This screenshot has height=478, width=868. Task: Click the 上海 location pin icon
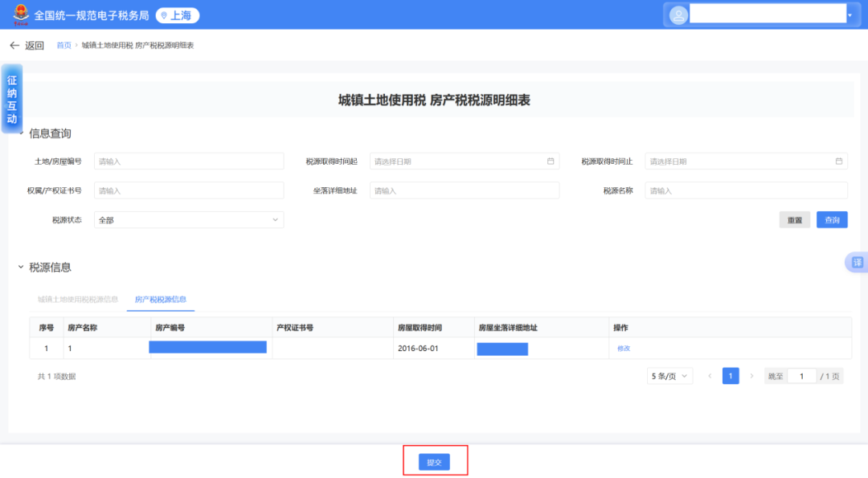(x=166, y=14)
